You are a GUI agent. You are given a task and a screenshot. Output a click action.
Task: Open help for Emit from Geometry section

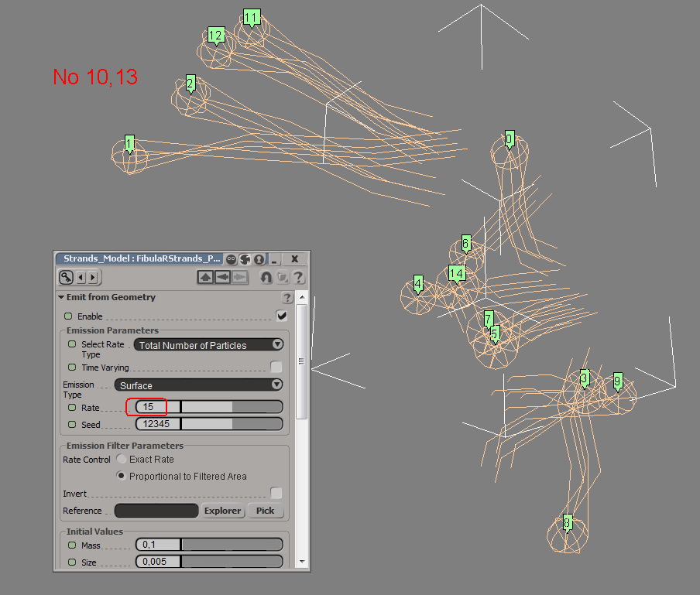287,298
